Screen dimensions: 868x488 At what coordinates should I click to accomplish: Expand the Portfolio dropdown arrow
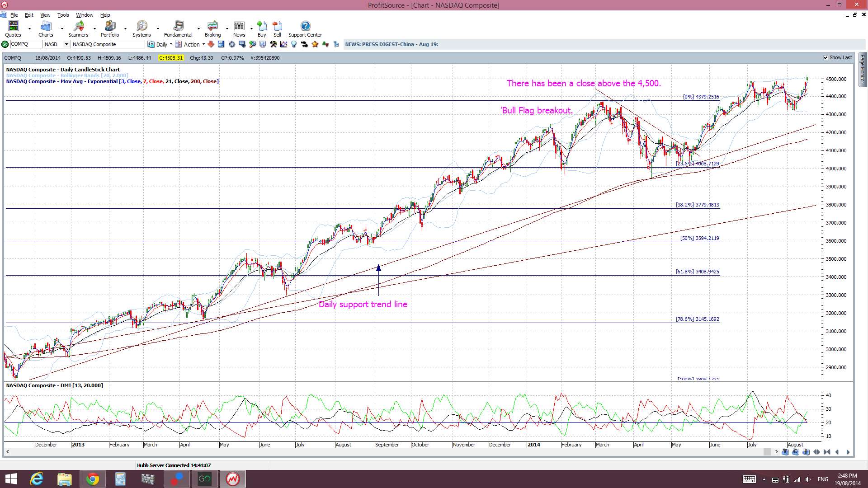coord(125,29)
